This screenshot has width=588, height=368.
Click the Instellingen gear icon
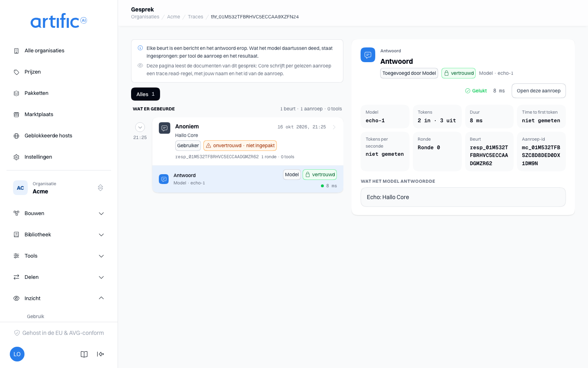coord(16,157)
